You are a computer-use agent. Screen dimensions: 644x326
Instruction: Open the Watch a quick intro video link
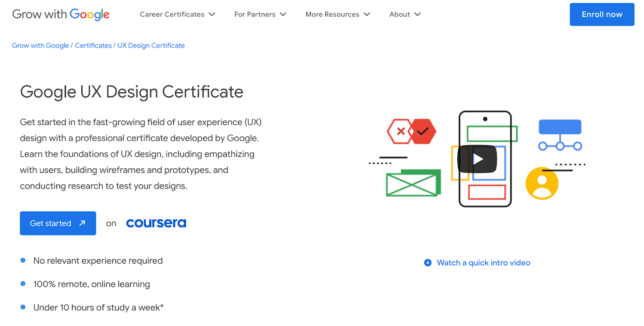point(483,263)
